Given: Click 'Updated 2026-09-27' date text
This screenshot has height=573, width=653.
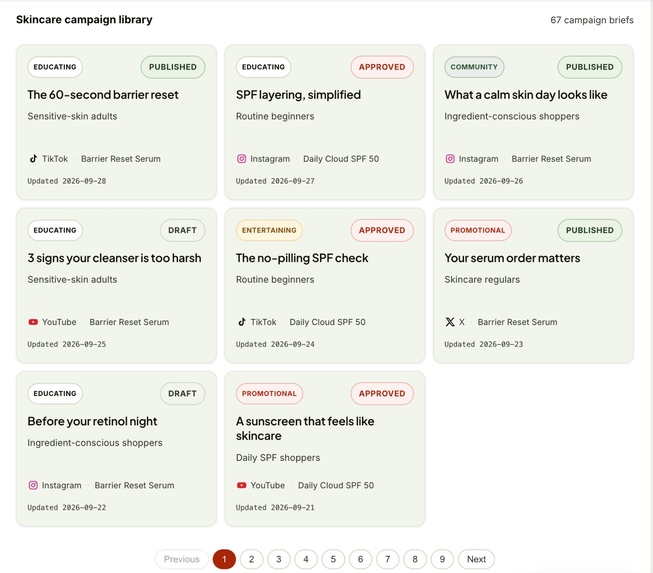Looking at the screenshot, I should tap(275, 181).
